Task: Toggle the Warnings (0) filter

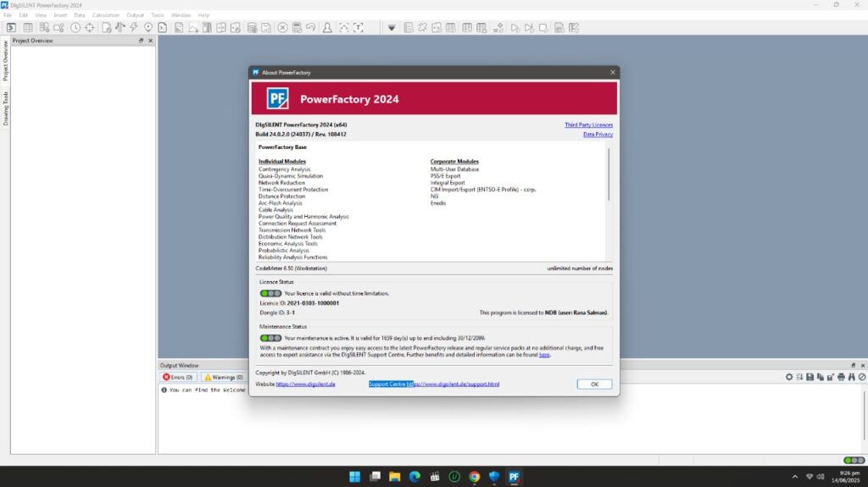Action: click(224, 377)
